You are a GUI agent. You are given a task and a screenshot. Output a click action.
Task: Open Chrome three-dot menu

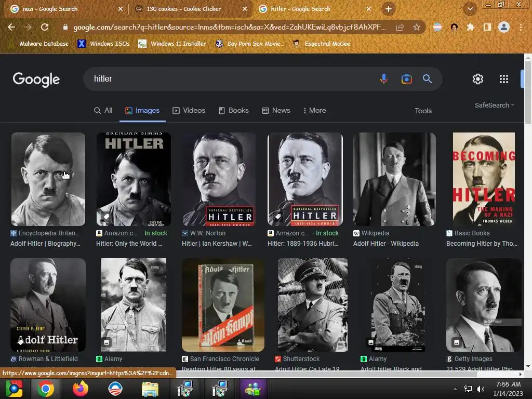click(521, 27)
